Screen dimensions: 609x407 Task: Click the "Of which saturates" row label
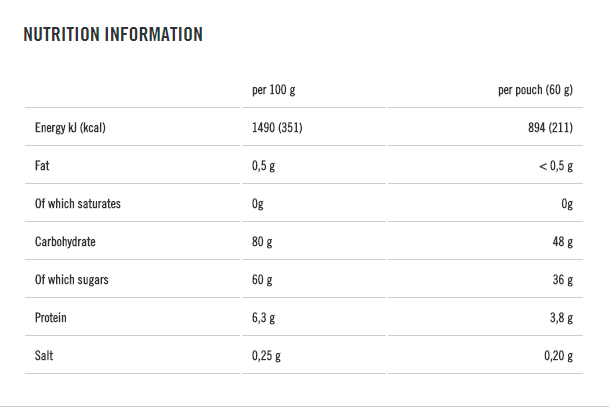[x=77, y=204]
